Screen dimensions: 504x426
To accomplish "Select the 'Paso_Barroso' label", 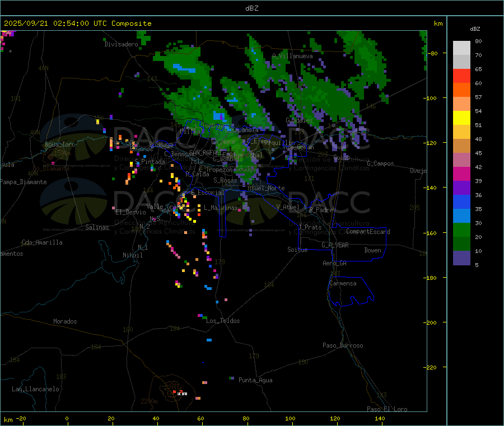I will point(343,345).
